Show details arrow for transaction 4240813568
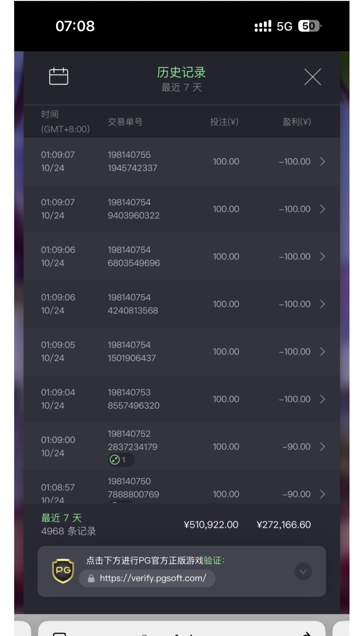This screenshot has width=364, height=636. point(323,304)
